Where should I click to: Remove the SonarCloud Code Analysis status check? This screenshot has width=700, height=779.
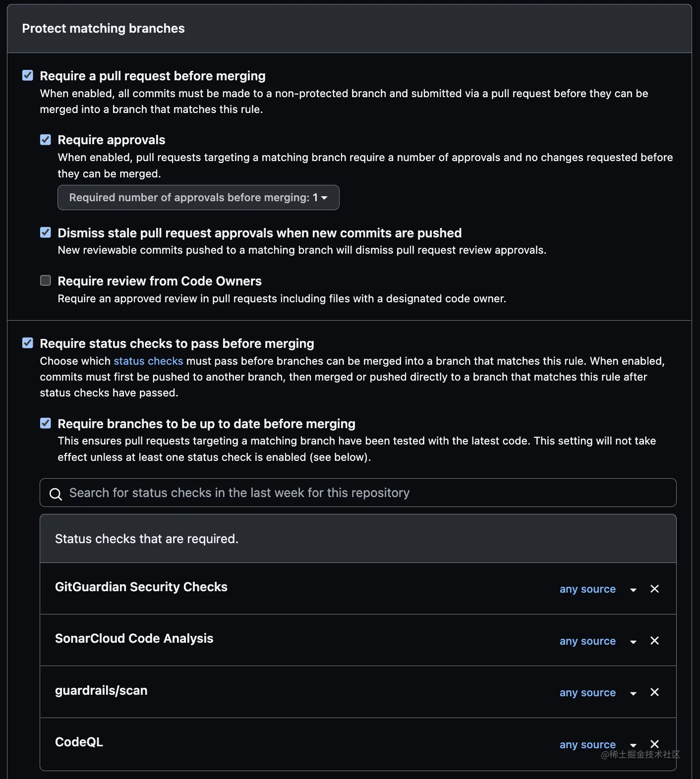tap(654, 641)
